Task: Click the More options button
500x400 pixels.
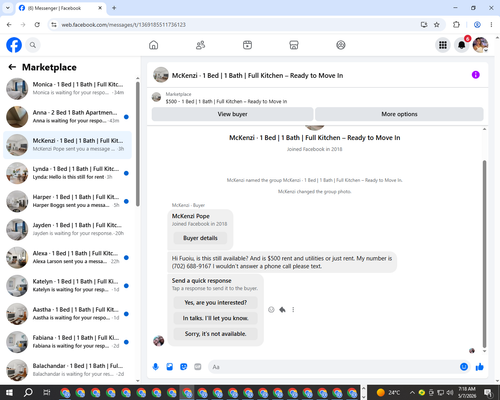Action: pyautogui.click(x=399, y=114)
